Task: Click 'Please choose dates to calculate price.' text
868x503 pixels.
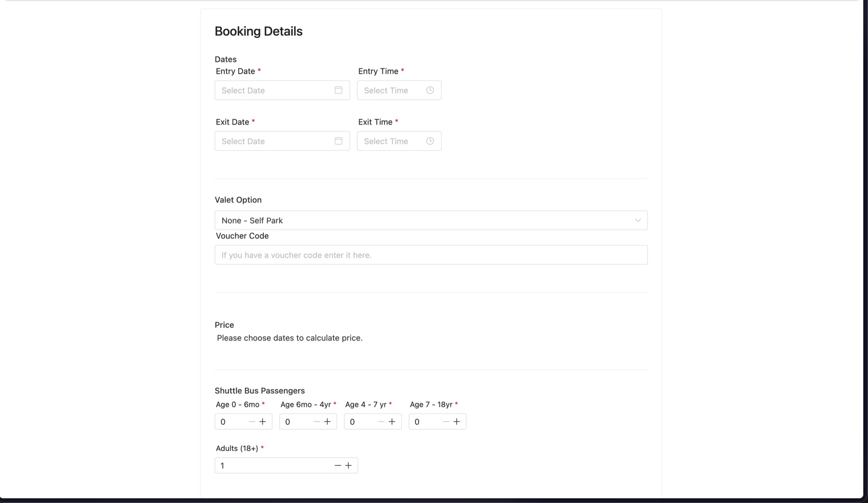Action: pyautogui.click(x=290, y=338)
